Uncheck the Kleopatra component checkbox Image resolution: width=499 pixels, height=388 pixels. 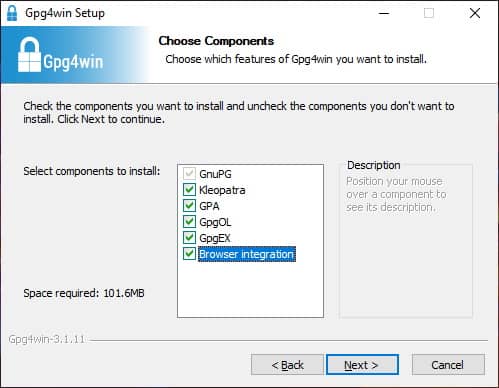pyautogui.click(x=189, y=190)
